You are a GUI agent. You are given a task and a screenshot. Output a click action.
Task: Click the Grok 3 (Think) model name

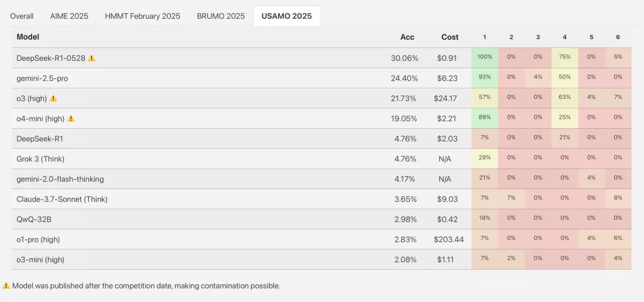40,159
